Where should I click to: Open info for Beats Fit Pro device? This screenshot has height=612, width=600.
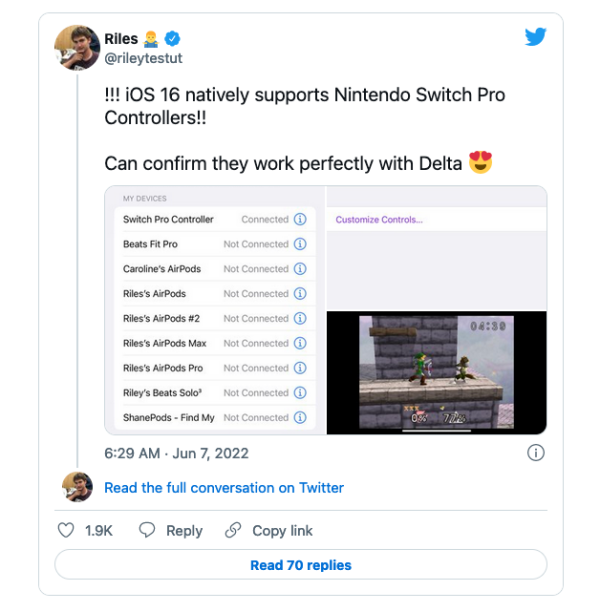point(300,244)
